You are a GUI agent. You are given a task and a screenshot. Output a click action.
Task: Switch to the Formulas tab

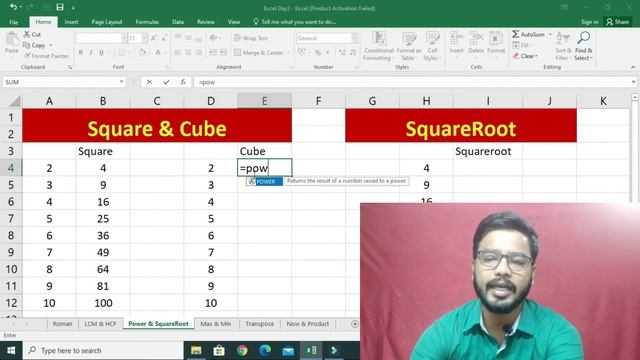147,22
